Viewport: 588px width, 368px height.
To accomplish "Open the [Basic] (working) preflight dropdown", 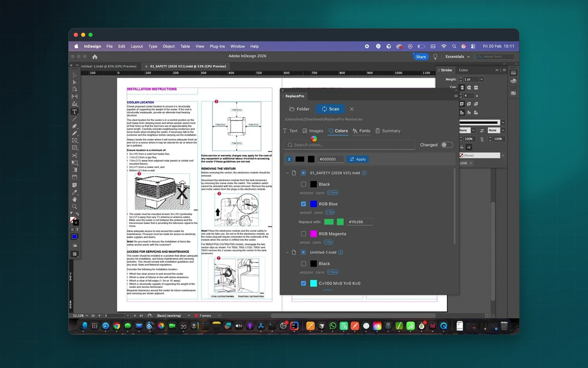I will click(x=189, y=316).
